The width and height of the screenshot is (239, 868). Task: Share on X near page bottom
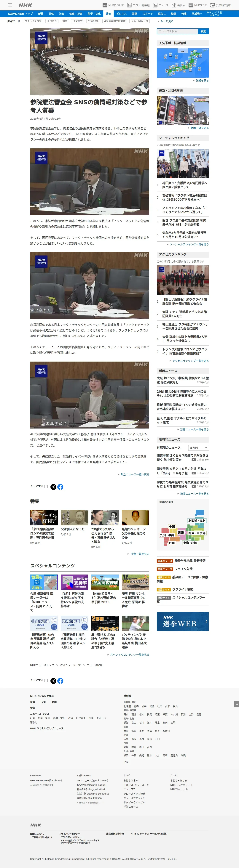53,681
